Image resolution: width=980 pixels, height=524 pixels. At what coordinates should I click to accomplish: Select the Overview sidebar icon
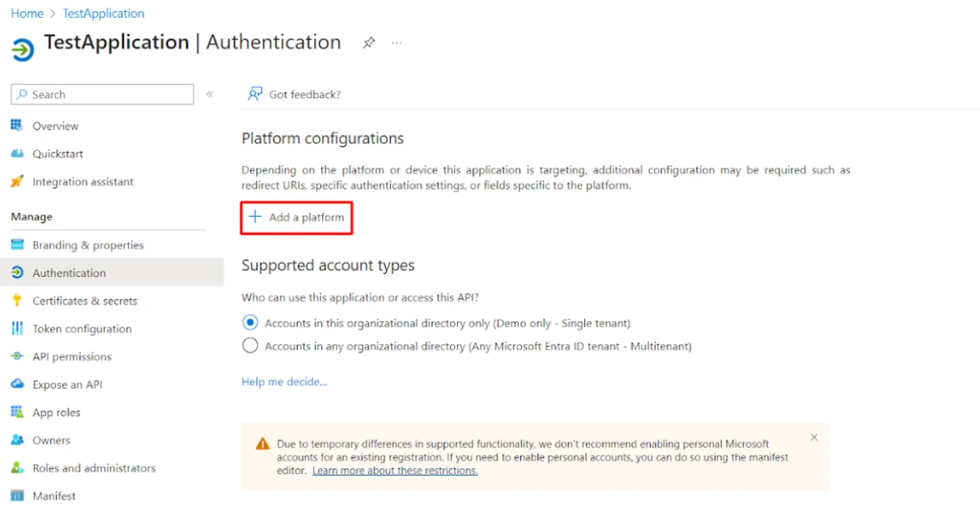click(17, 126)
